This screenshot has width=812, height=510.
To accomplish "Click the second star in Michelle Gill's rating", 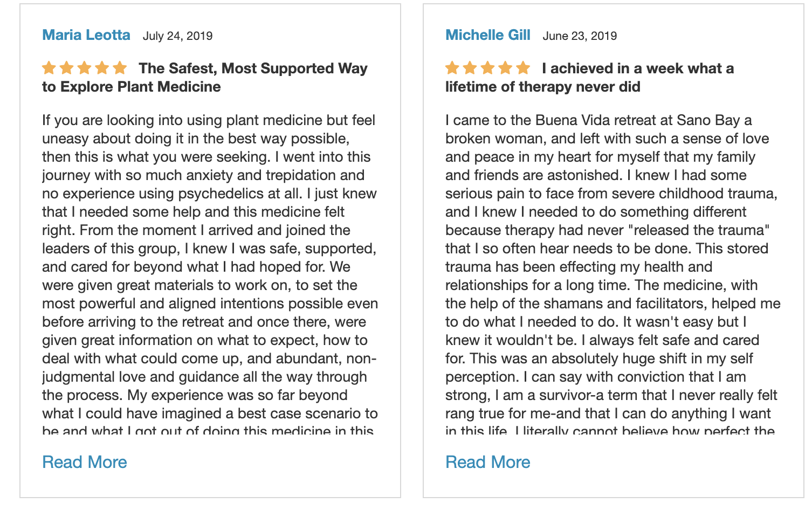I will (x=470, y=68).
